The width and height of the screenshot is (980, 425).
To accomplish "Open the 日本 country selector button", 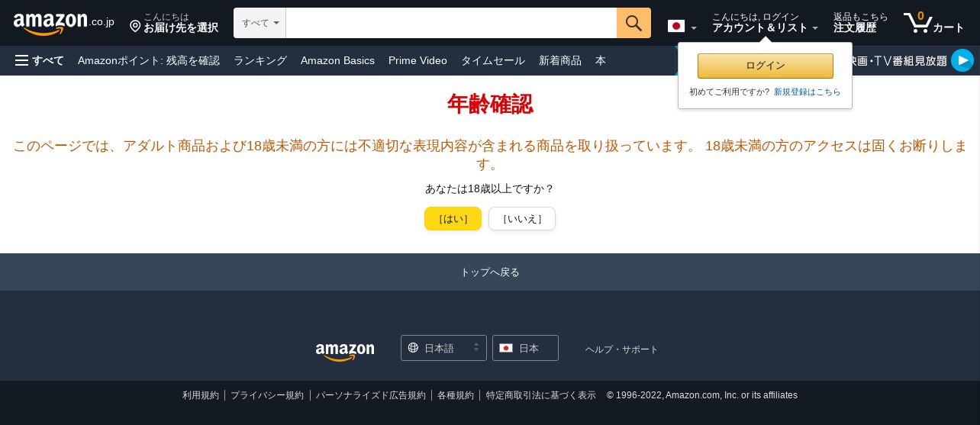I will (525, 348).
